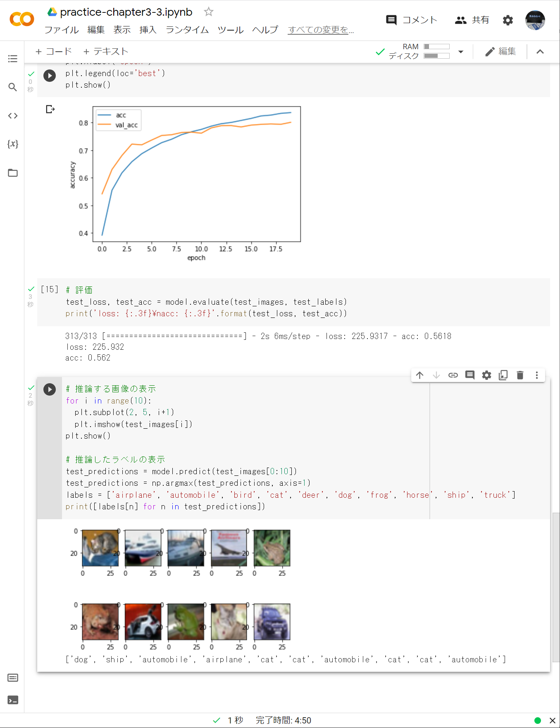
Task: Collapse the header with the chevron
Action: click(540, 52)
